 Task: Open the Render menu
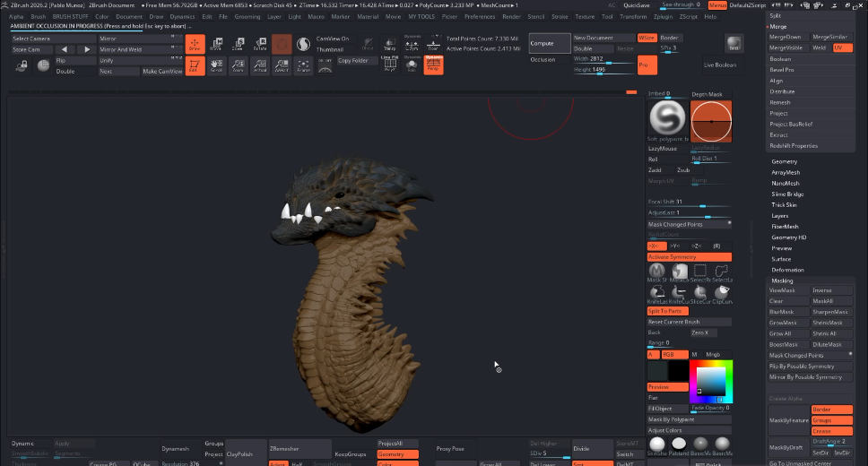point(511,17)
